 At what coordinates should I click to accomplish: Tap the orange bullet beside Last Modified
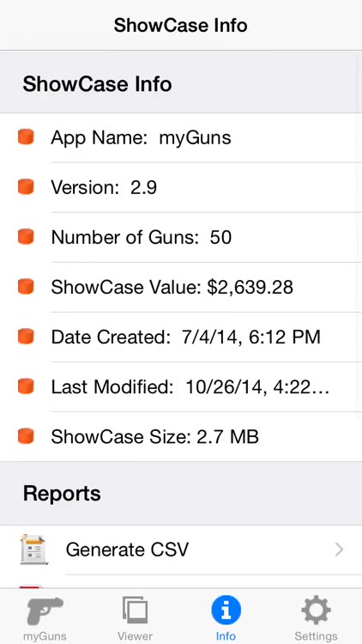point(26,386)
